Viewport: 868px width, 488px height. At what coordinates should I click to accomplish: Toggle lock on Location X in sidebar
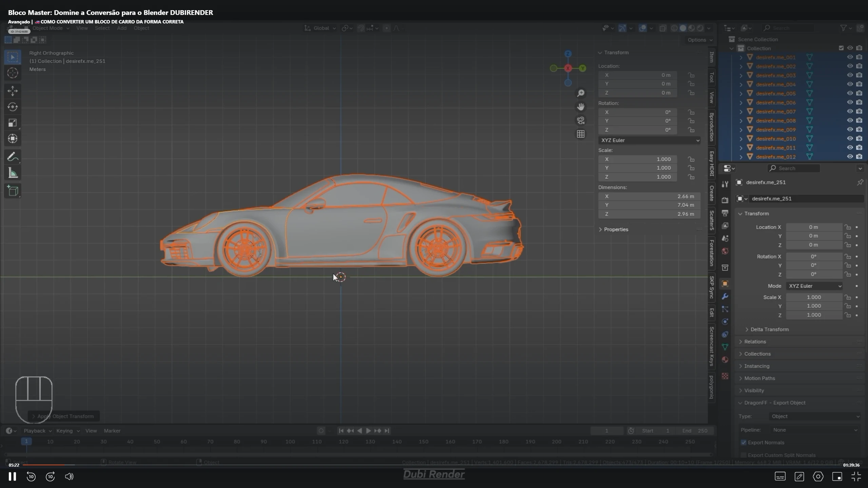691,75
